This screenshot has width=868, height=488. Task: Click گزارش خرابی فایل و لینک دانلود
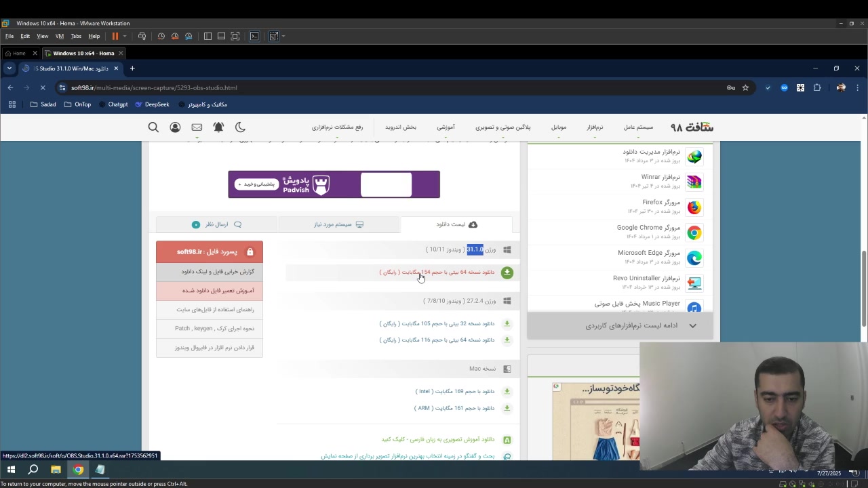[x=210, y=272]
